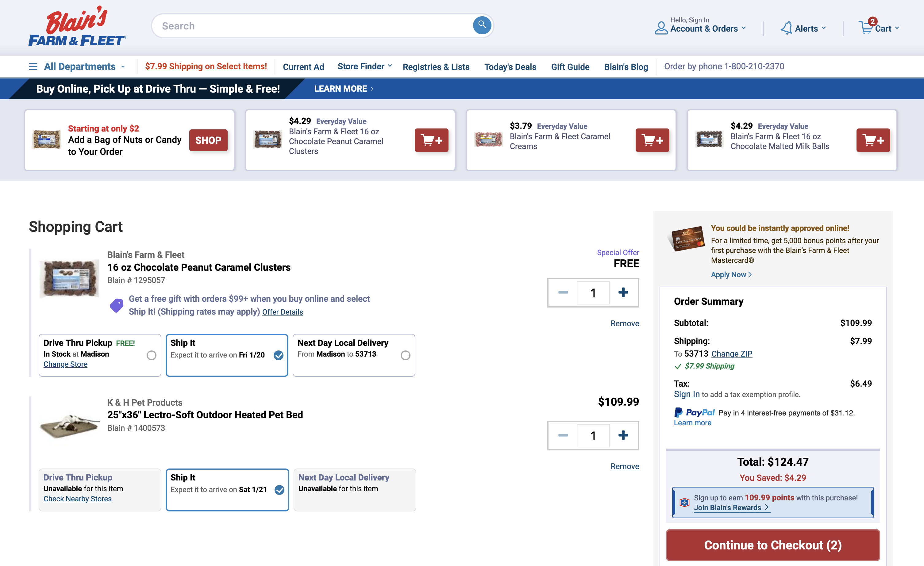Click the red SHOP button
The height and width of the screenshot is (566, 924).
[208, 140]
